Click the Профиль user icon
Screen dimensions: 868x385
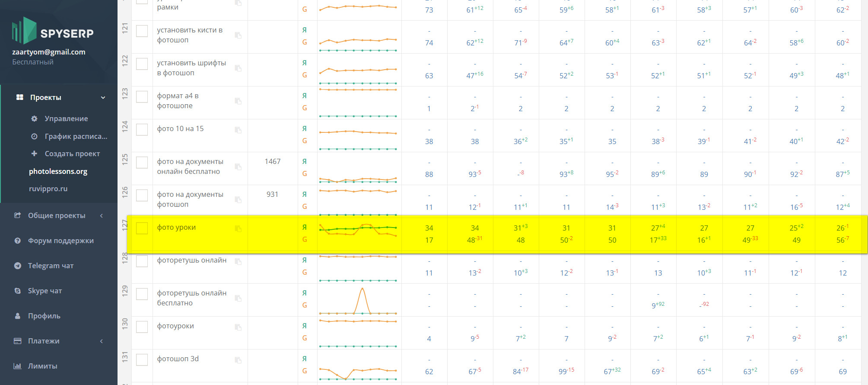[x=17, y=316]
